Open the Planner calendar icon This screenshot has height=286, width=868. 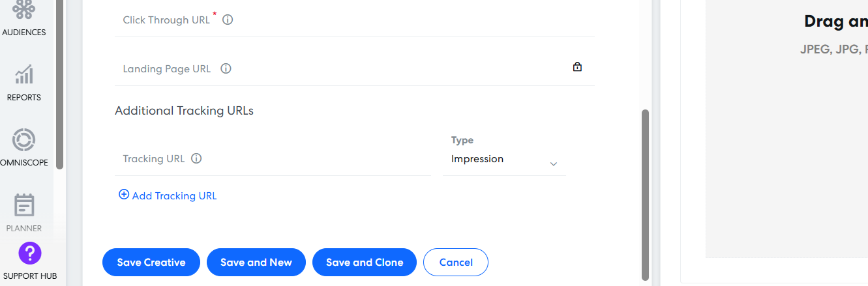coord(24,205)
